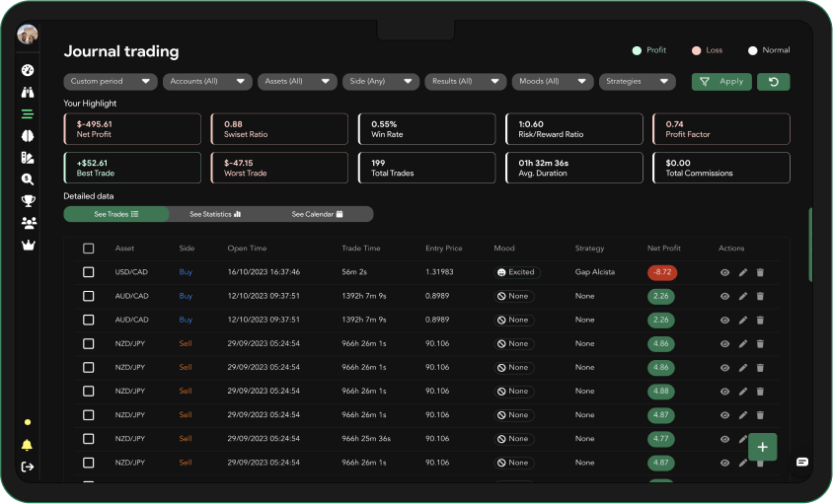The width and height of the screenshot is (833, 504).
Task: View USD/CAD trade details via eye icon
Action: pos(724,272)
